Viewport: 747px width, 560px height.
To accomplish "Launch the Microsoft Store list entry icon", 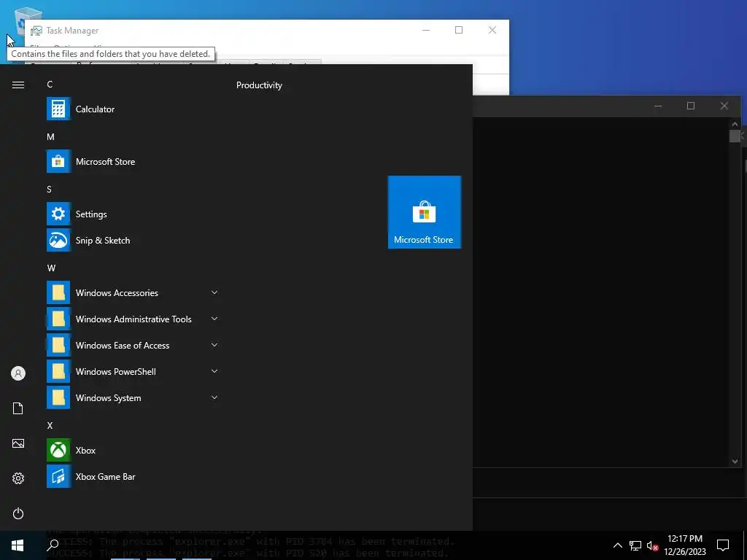I will (x=58, y=161).
